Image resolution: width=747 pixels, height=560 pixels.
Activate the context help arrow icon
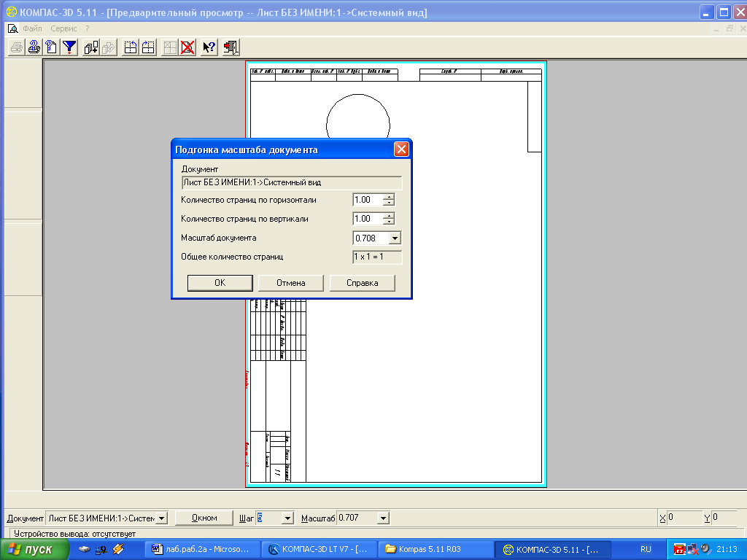coord(209,47)
